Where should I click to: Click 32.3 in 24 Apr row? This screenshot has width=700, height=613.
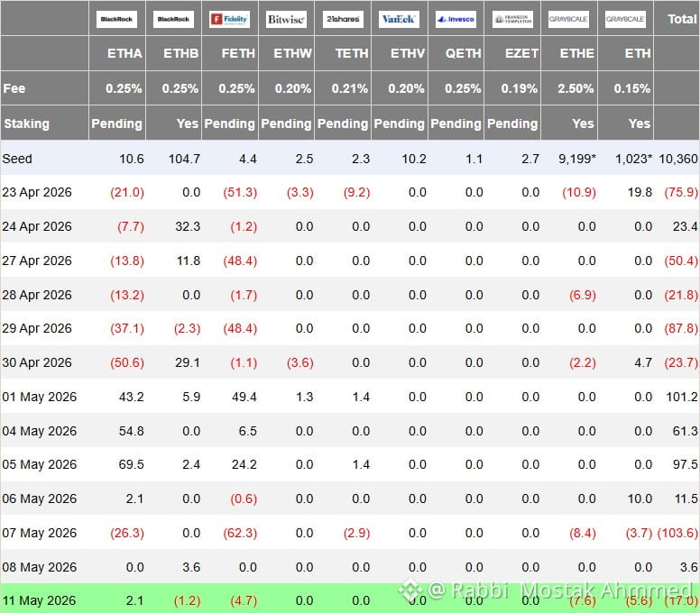coord(188,226)
